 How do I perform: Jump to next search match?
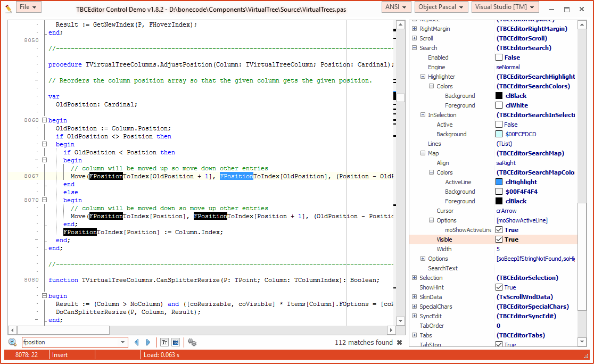tap(148, 342)
